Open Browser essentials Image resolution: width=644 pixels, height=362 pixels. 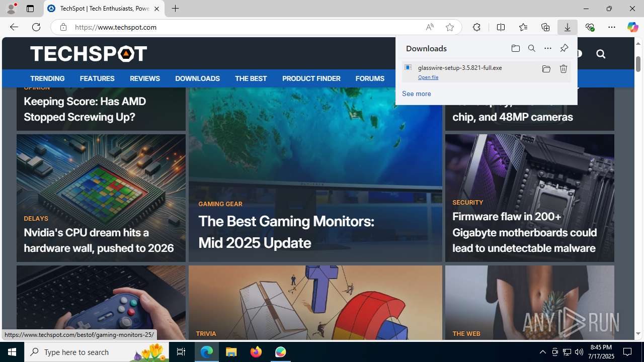click(590, 27)
